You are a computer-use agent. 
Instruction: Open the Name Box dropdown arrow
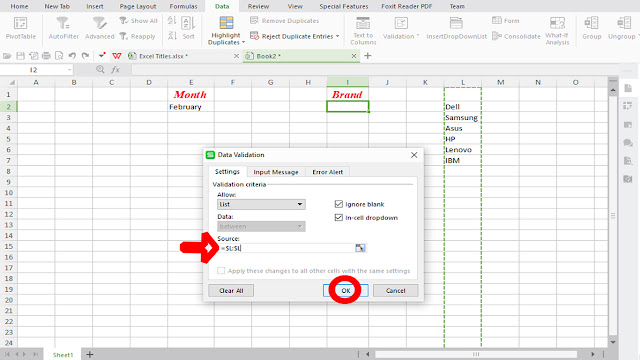pos(69,70)
